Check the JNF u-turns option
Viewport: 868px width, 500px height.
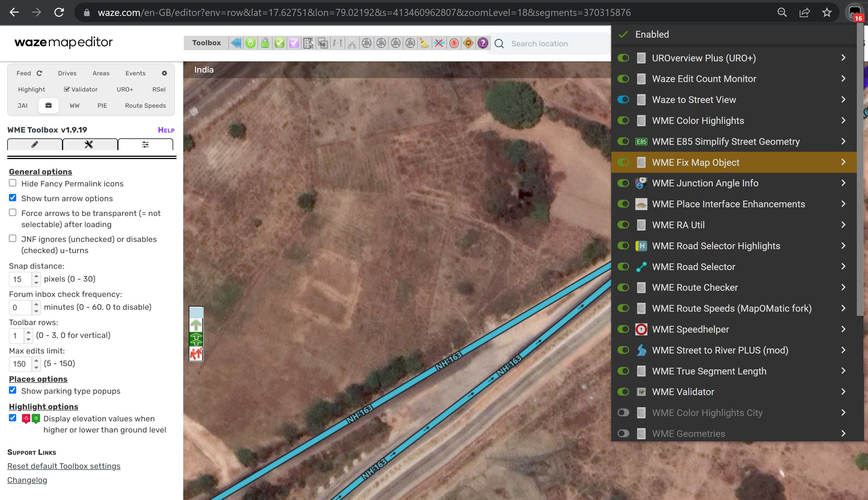pyautogui.click(x=13, y=238)
